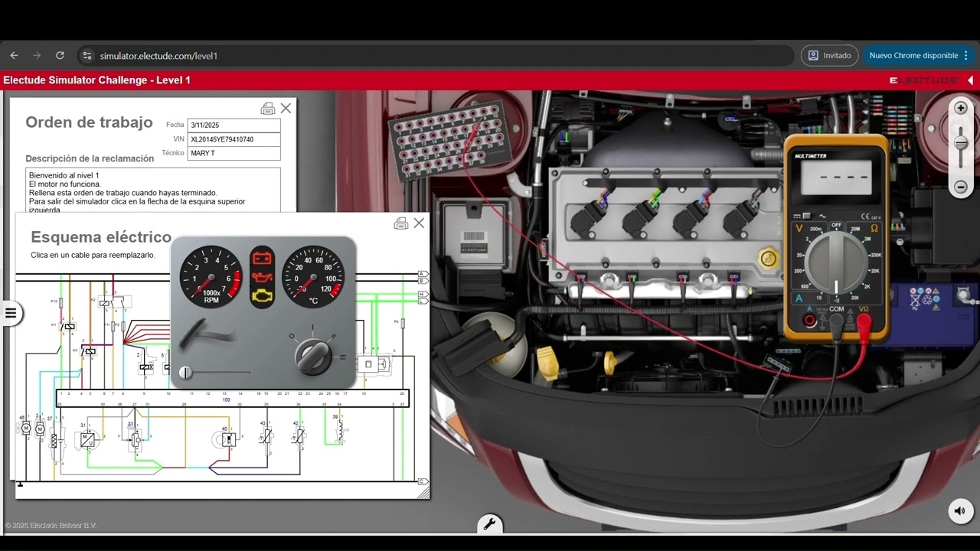
Task: Click the Fecha field showing 3/11/2025
Action: point(234,126)
